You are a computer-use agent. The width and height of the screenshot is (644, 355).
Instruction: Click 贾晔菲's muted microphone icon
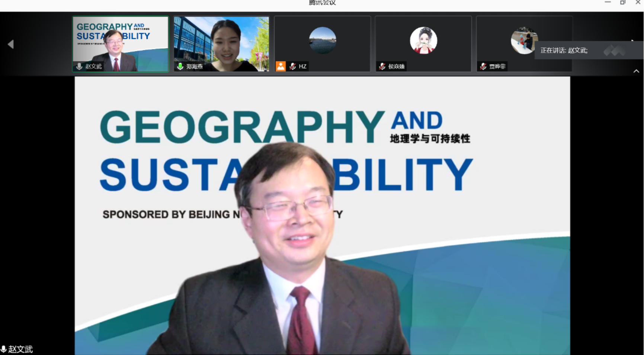point(483,66)
